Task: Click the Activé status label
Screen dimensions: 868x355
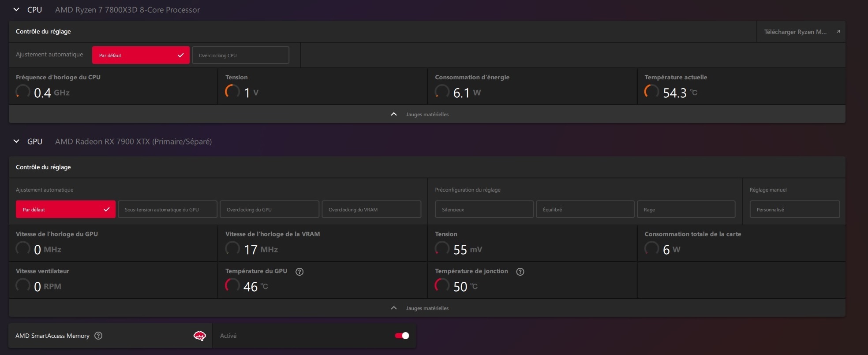Action: (x=228, y=336)
